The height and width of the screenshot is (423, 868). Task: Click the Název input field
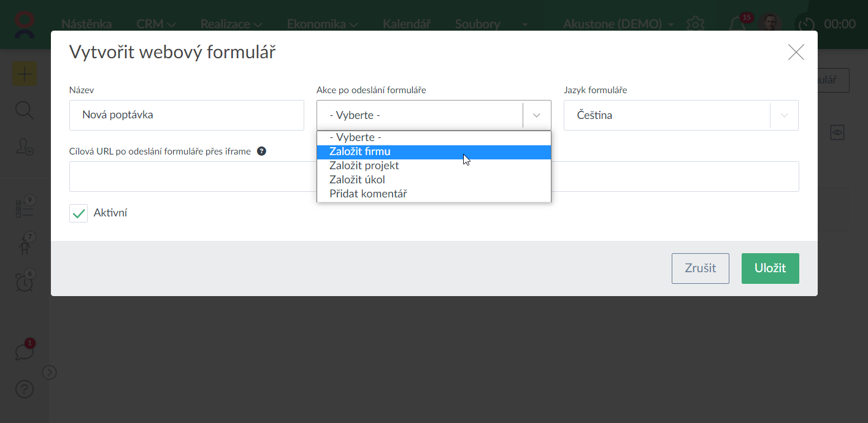tap(186, 115)
